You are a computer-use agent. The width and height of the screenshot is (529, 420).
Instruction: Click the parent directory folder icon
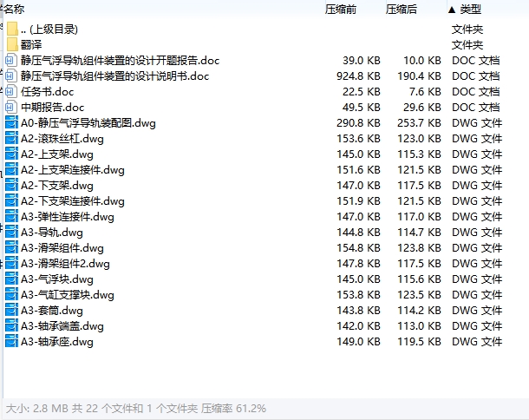pyautogui.click(x=12, y=29)
